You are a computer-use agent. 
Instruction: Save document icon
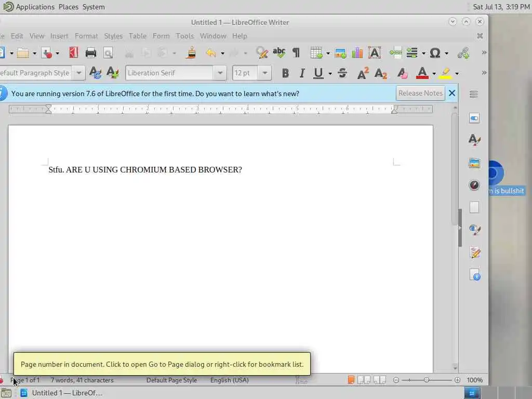[x=46, y=53]
